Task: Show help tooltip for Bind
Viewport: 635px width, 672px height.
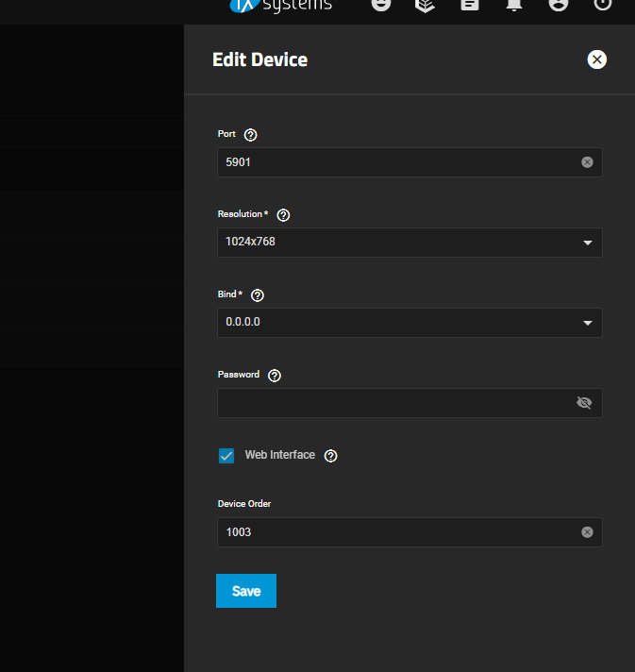Action: (x=257, y=295)
